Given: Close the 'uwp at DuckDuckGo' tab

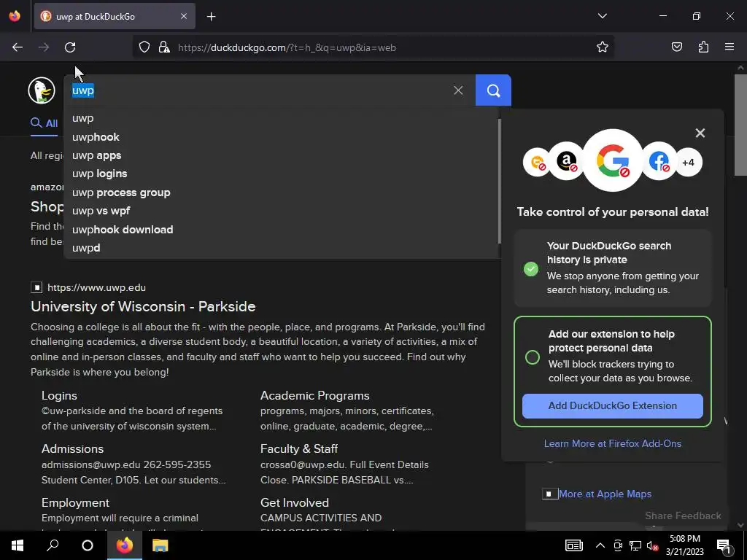Looking at the screenshot, I should click(184, 17).
